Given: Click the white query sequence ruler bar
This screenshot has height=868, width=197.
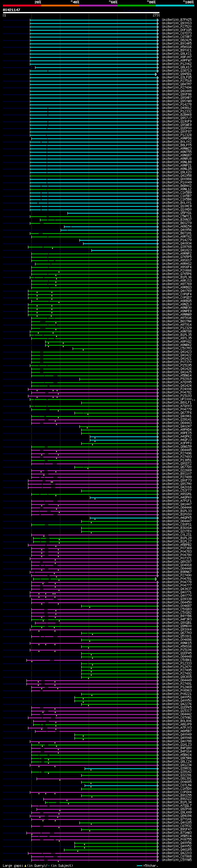Looking at the screenshot, I should 81,13.
